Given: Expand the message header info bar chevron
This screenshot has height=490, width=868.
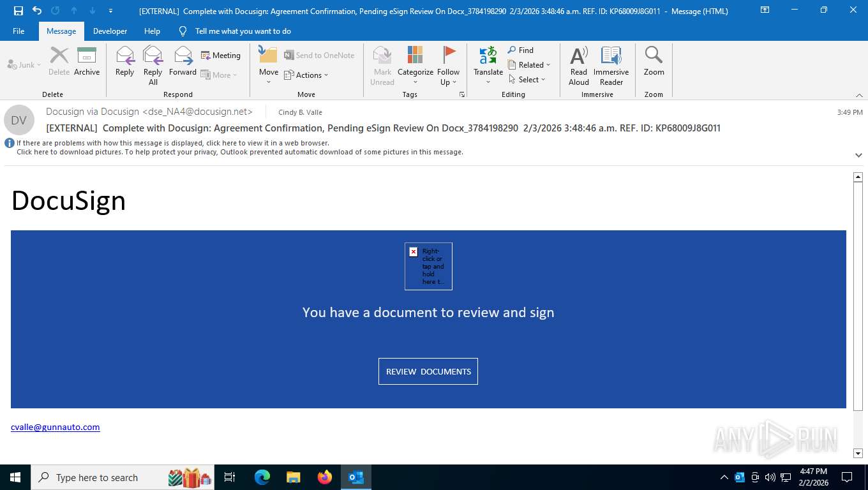Looking at the screenshot, I should pos(858,155).
